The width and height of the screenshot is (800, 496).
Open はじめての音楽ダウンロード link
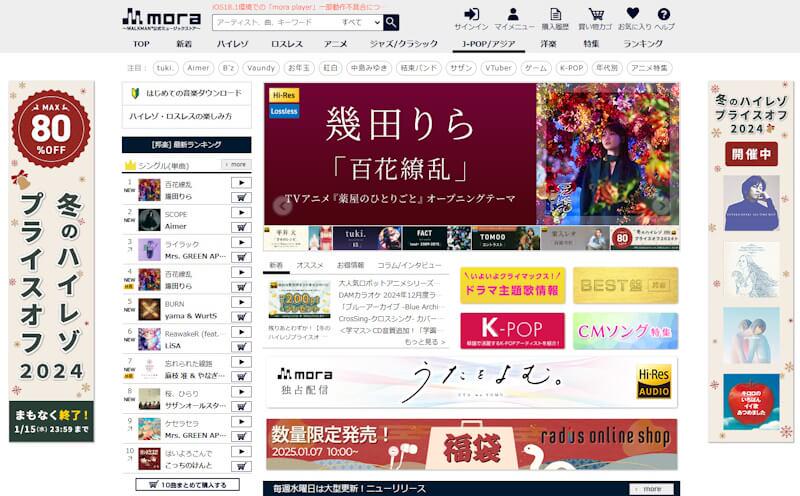point(187,93)
